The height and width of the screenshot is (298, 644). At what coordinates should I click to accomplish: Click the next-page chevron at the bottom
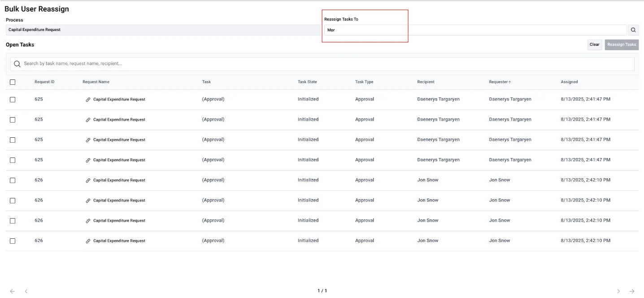[618, 291]
